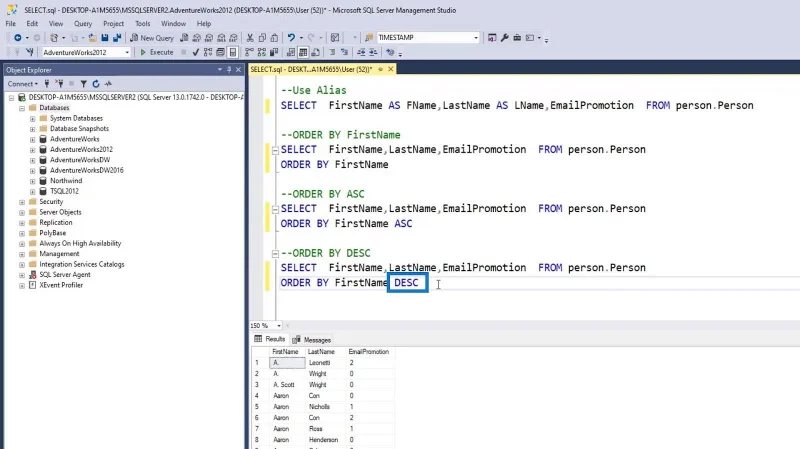The width and height of the screenshot is (800, 449).
Task: Click the Open File folder icon
Action: 92,38
